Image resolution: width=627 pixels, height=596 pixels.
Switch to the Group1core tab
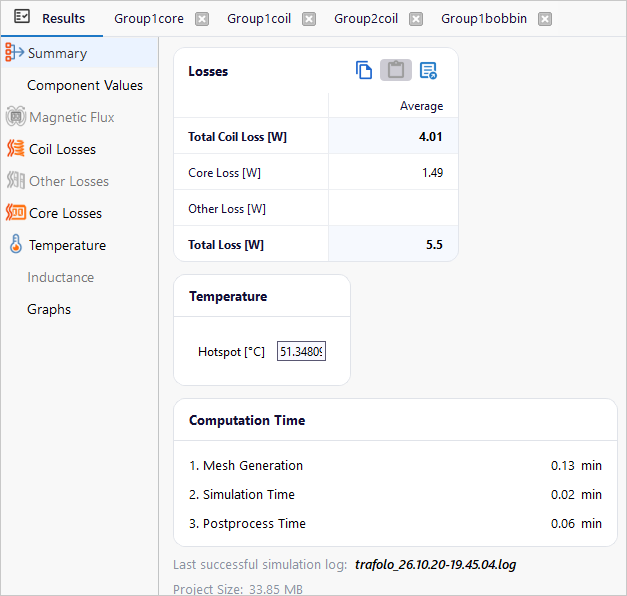point(149,19)
